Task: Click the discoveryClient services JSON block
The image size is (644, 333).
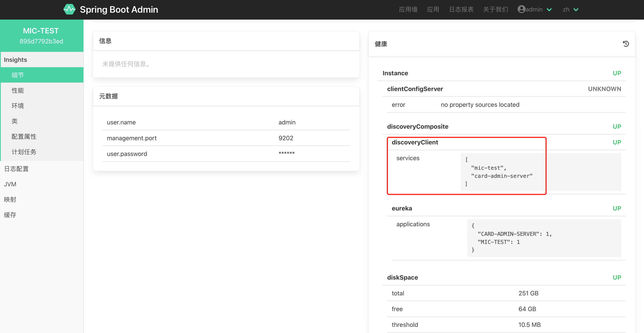Action: click(x=541, y=172)
